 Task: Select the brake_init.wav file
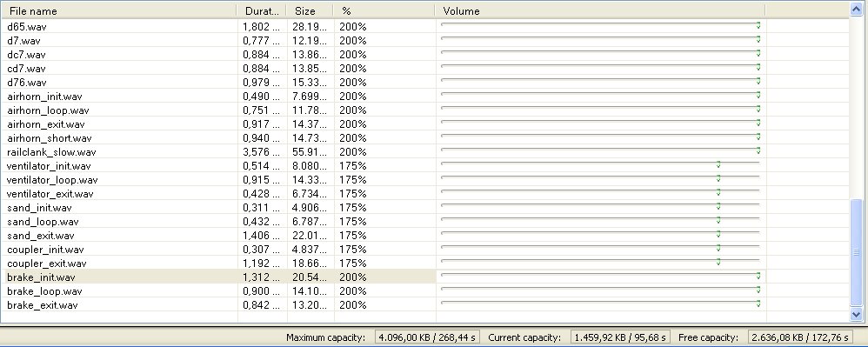click(x=41, y=277)
